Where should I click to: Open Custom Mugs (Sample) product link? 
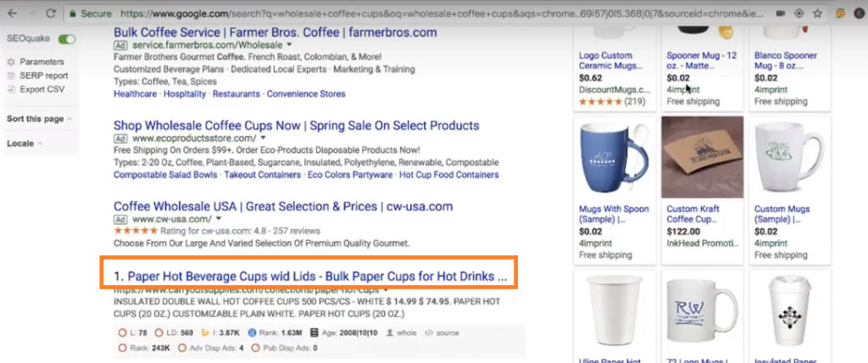(782, 214)
